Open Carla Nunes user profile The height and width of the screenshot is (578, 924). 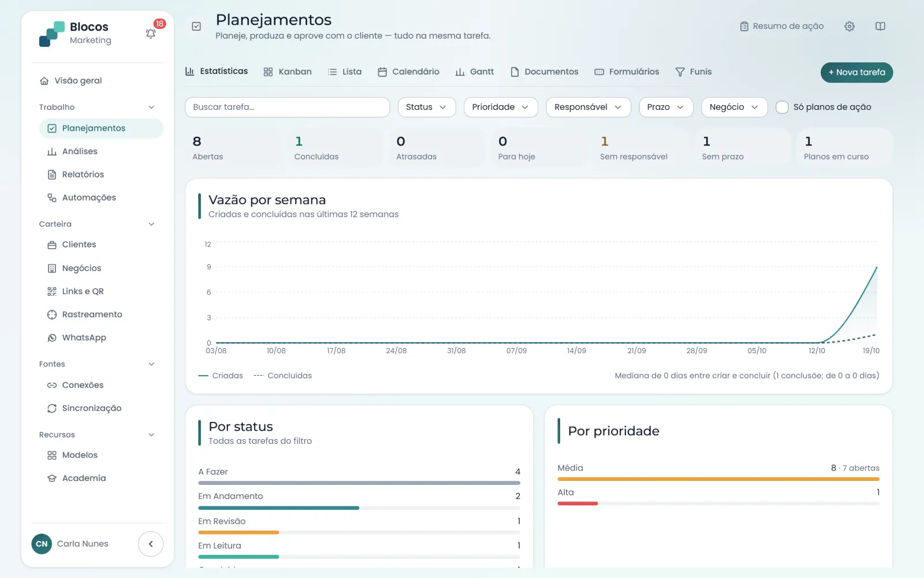point(70,544)
